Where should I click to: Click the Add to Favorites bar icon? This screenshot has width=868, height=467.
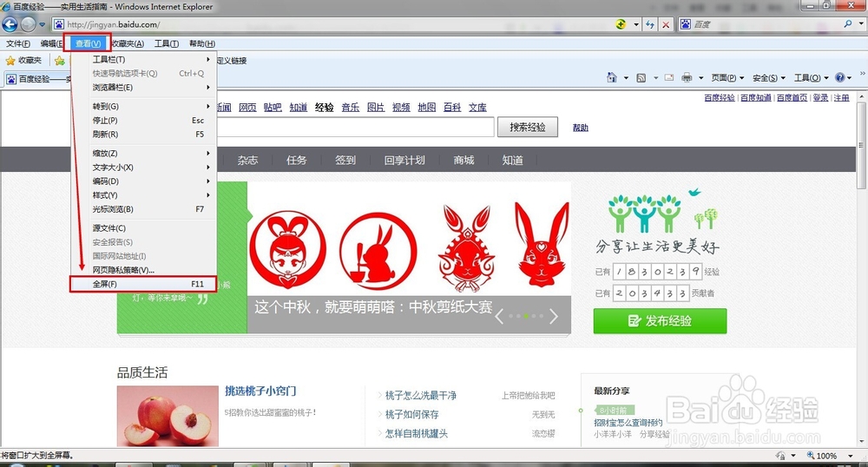point(59,60)
